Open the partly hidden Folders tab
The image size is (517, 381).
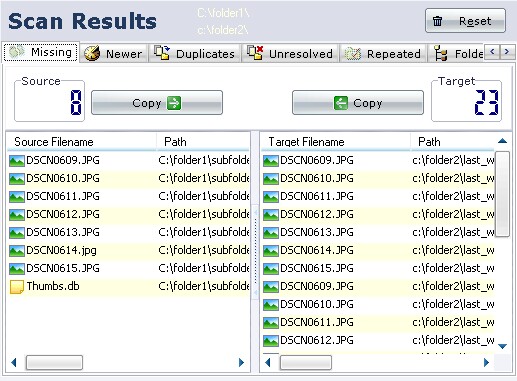click(457, 53)
